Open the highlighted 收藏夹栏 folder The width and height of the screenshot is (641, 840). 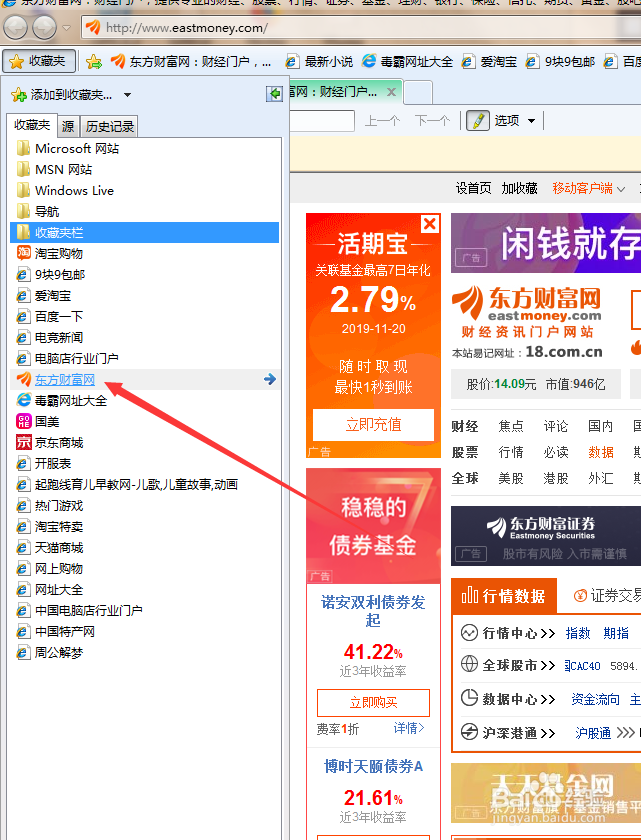[145, 232]
